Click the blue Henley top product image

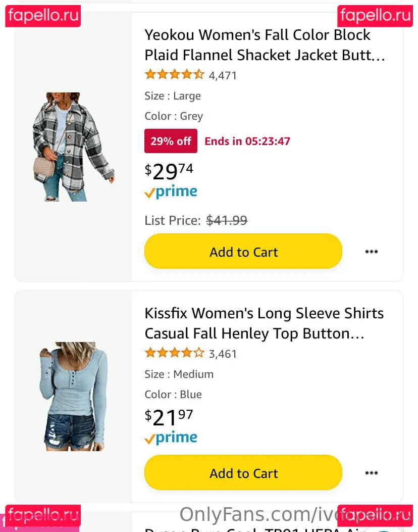pyautogui.click(x=73, y=396)
